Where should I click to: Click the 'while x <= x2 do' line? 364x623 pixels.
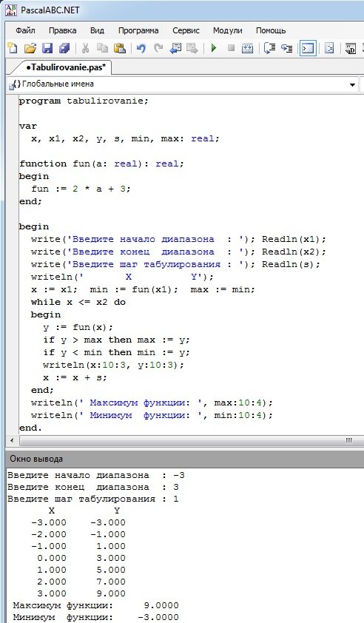point(78,303)
